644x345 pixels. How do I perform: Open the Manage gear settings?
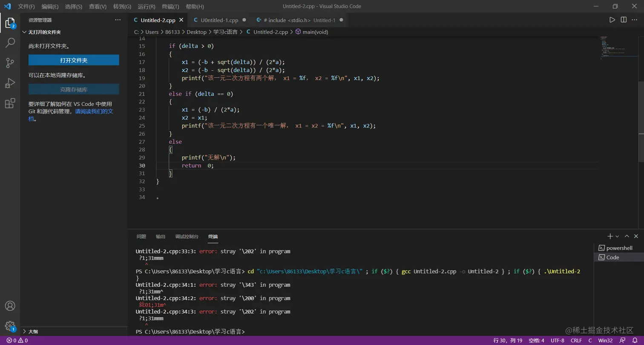(x=10, y=326)
